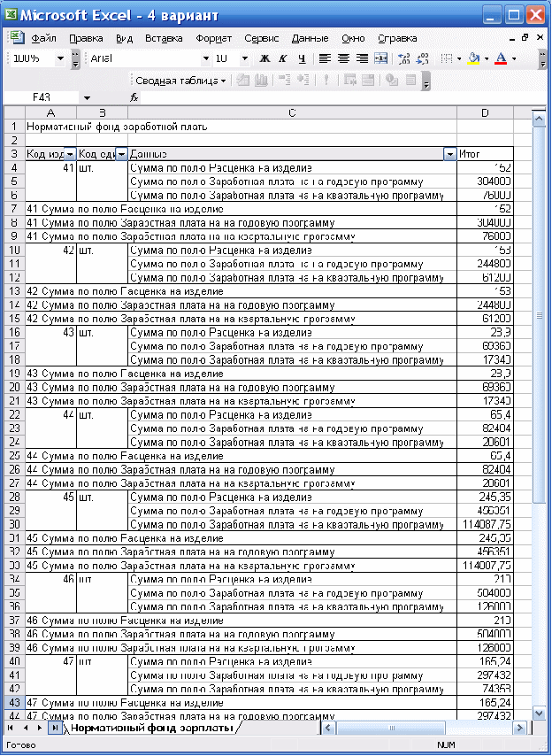The height and width of the screenshot is (756, 552).
Task: Click Chart Wizard icon on pivot toolbar
Action: 262,81
